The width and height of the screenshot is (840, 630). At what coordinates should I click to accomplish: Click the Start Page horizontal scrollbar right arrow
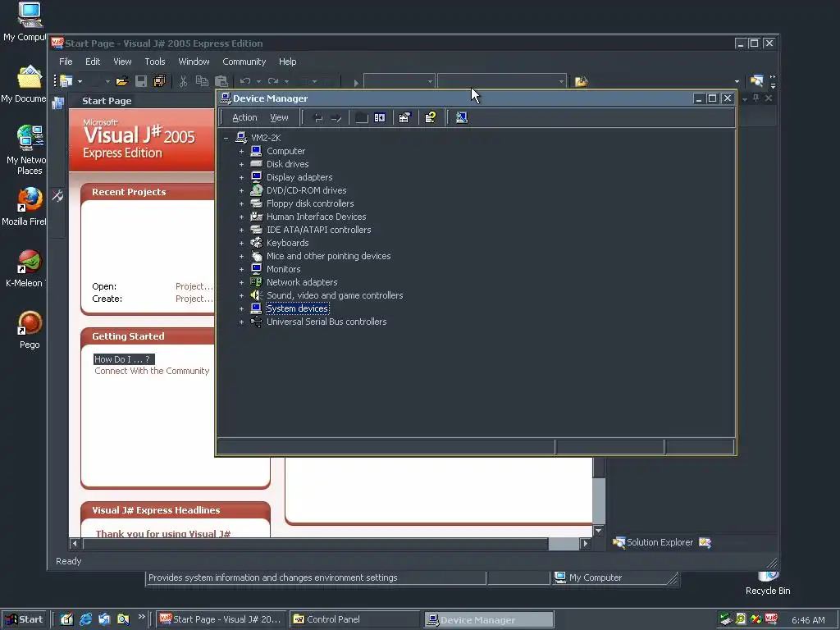pyautogui.click(x=586, y=544)
